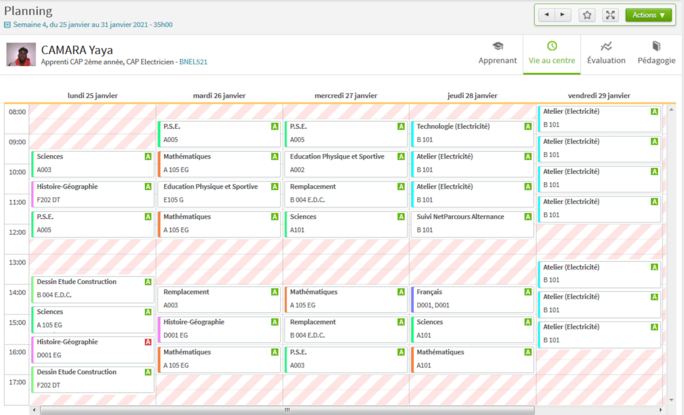
Task: Click the vendredi 29 janvier column header
Action: (x=598, y=96)
